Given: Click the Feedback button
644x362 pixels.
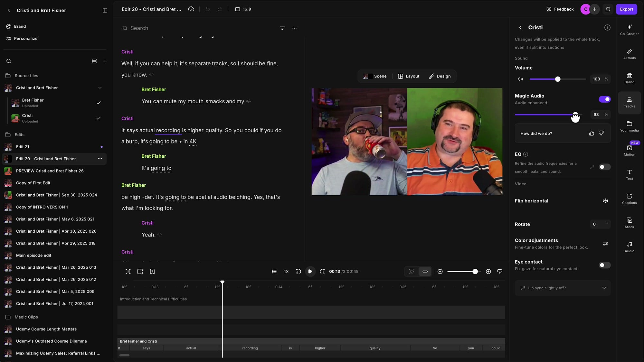Looking at the screenshot, I should (560, 9).
